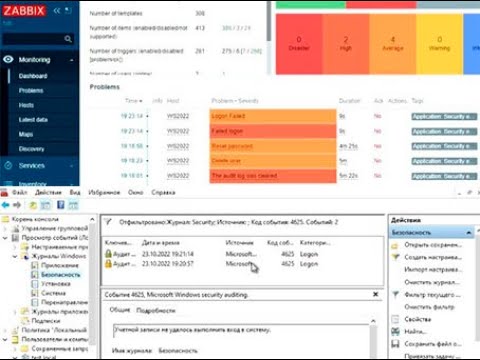
Task: Click the Очистить журнал action
Action: 432,282
